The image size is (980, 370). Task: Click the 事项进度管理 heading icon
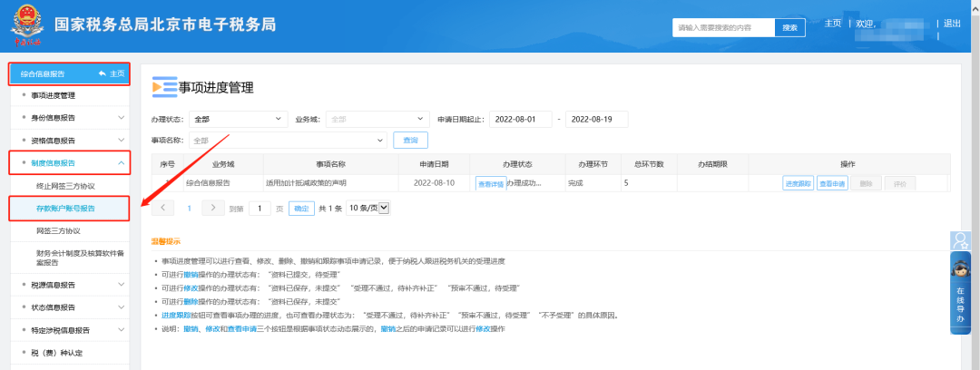[163, 87]
